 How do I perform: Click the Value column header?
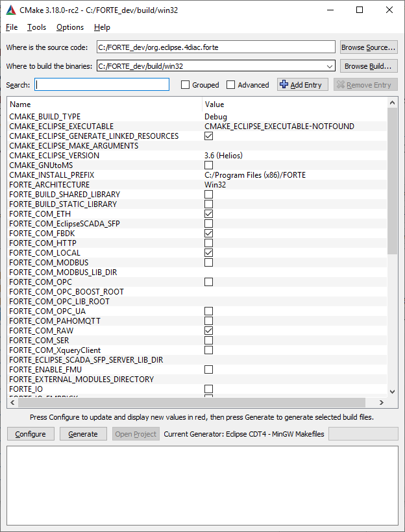[294, 104]
